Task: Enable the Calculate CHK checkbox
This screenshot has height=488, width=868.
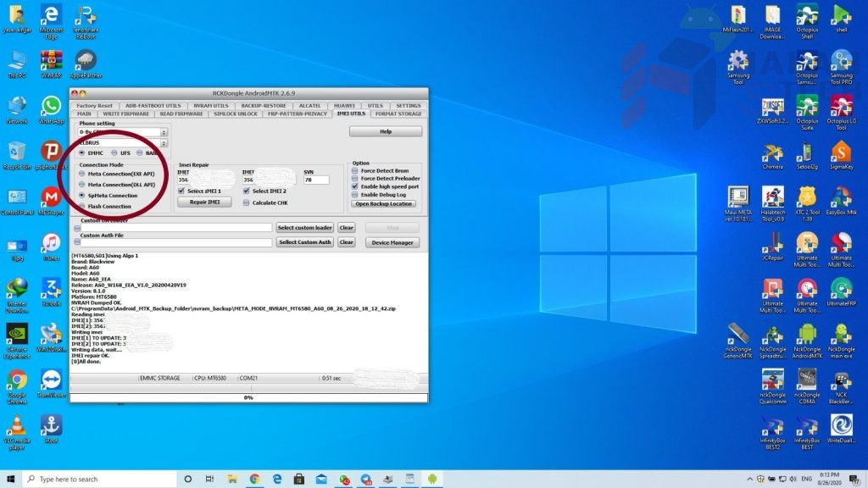Action: [247, 203]
